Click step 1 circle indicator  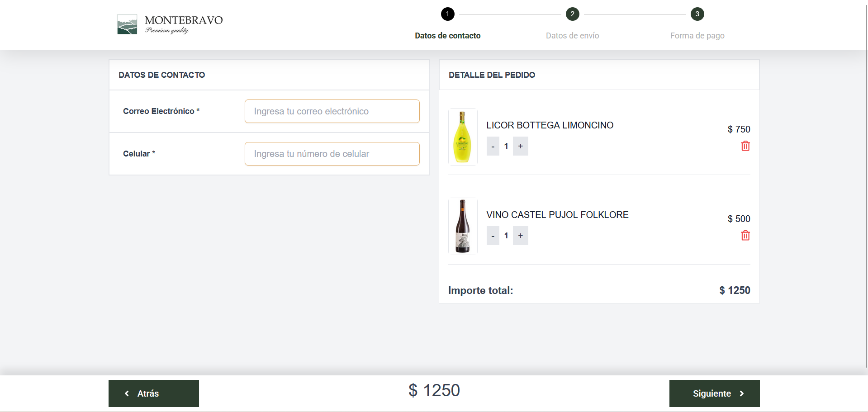447,14
